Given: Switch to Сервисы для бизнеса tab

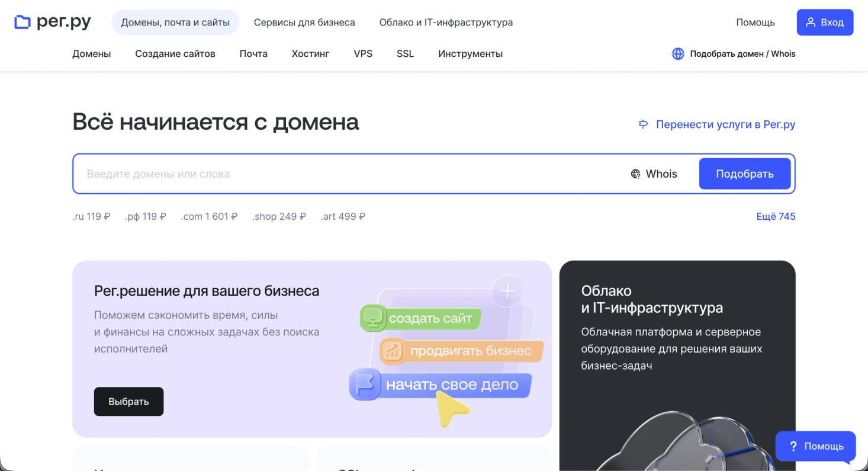Looking at the screenshot, I should (304, 23).
